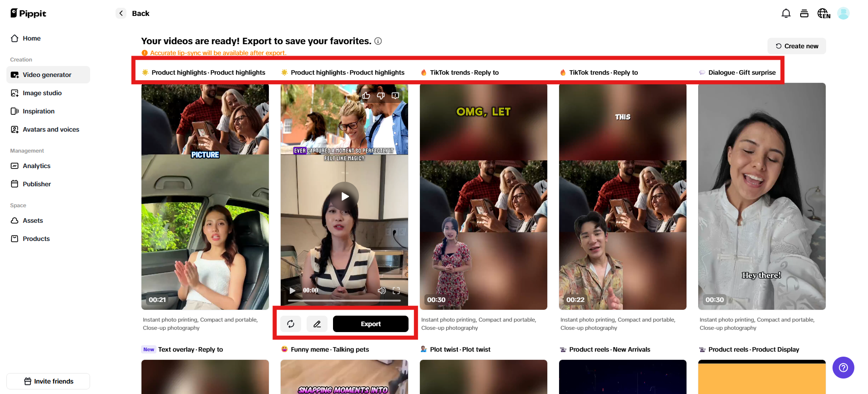Image resolution: width=868 pixels, height=394 pixels.
Task: Open Analytics in the sidebar
Action: 48,166
